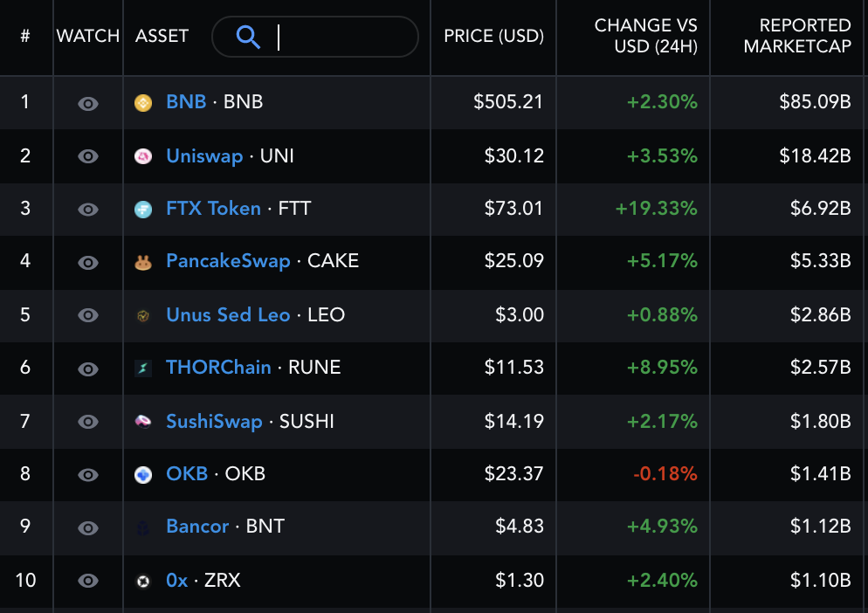Click the BNB coin logo icon
Screen dimensions: 868x613
coord(143,103)
